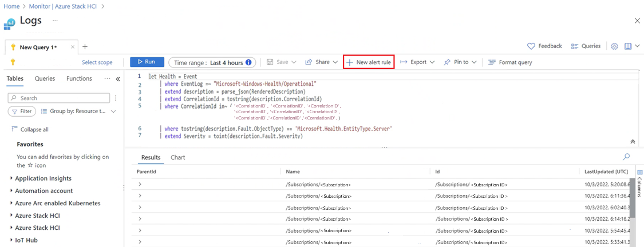Click the Favorites heading
Screen dimensions: 644x247
(x=30, y=145)
